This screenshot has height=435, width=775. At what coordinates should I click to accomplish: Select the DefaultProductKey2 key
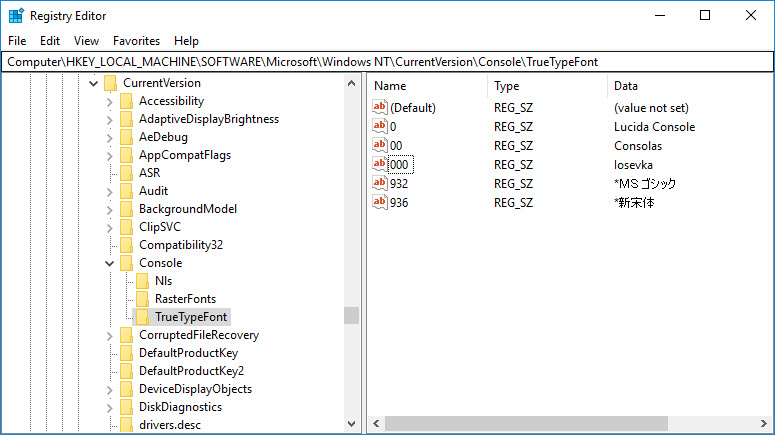[x=191, y=371]
